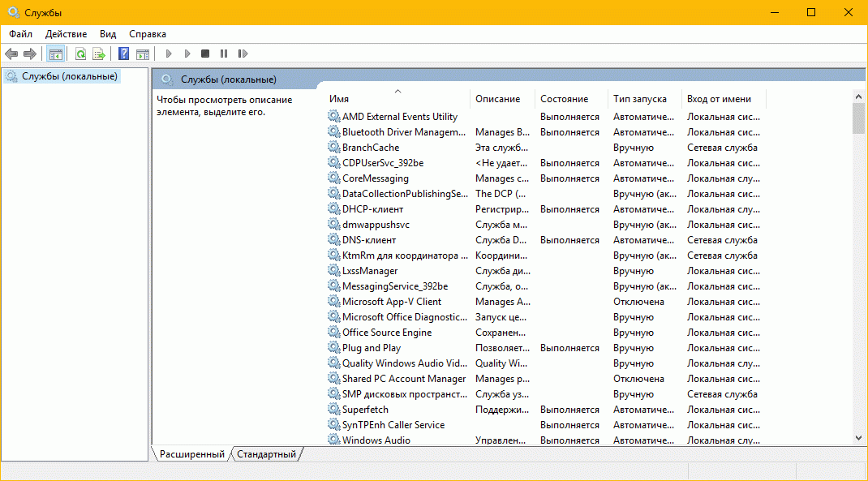Screen dimensions: 868x481
Task: Switch to the Стандартный tab
Action: [x=266, y=454]
